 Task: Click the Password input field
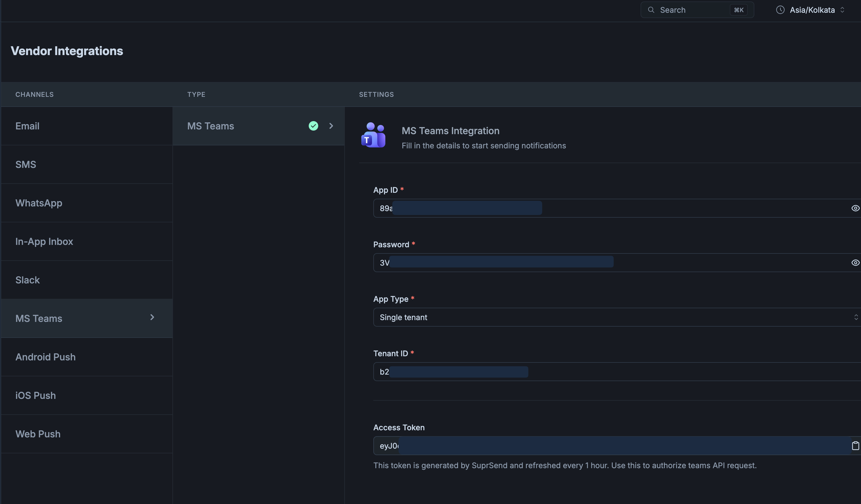point(617,263)
